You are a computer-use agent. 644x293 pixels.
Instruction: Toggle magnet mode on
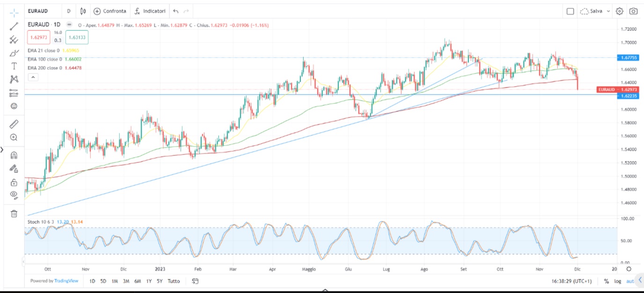point(14,155)
